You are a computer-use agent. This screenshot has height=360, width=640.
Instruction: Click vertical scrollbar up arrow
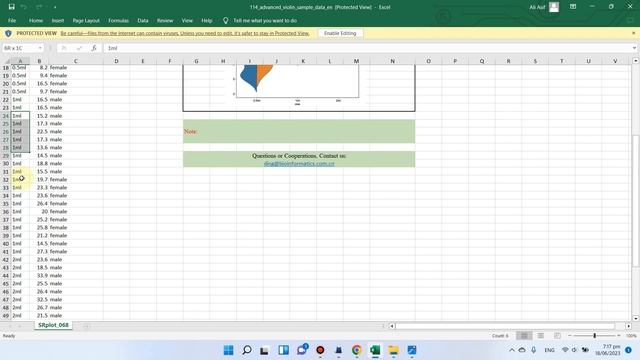point(636,60)
